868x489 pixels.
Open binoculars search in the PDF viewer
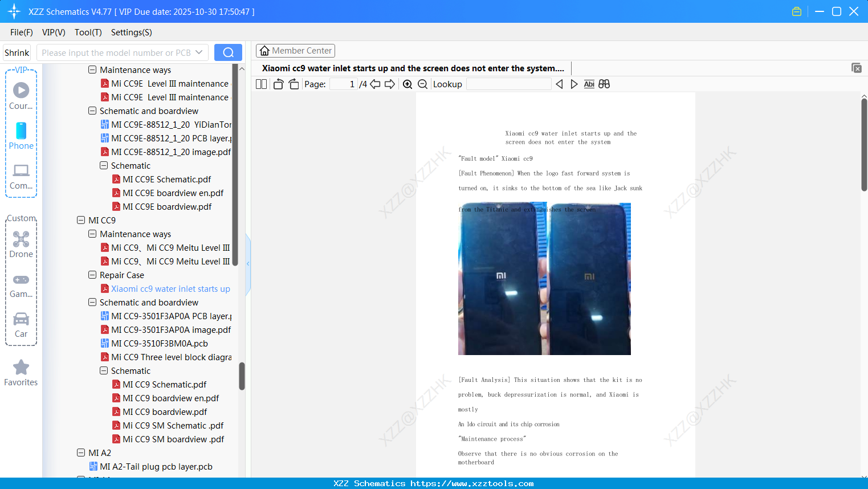click(604, 84)
